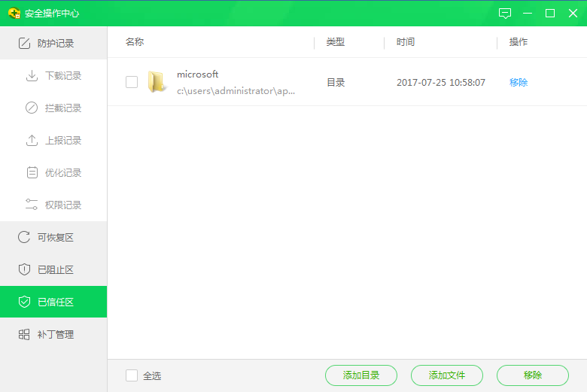Click the download arrow icon beside 下载记录

(x=32, y=76)
